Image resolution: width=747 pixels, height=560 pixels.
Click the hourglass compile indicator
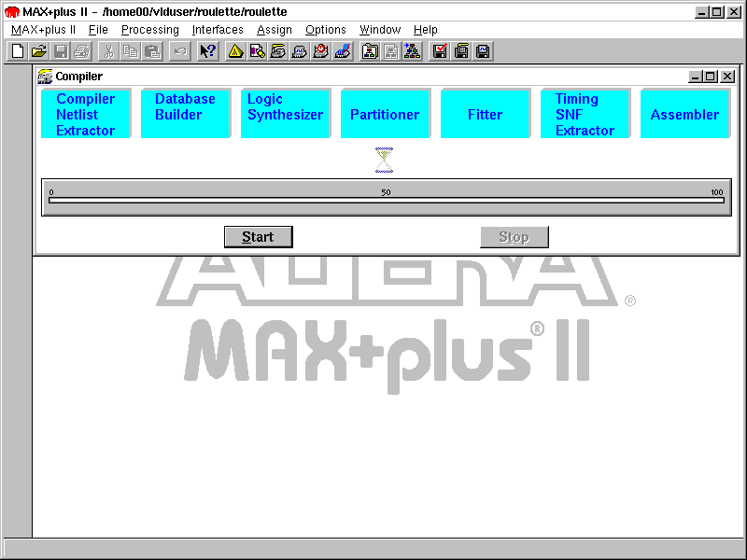click(x=384, y=160)
